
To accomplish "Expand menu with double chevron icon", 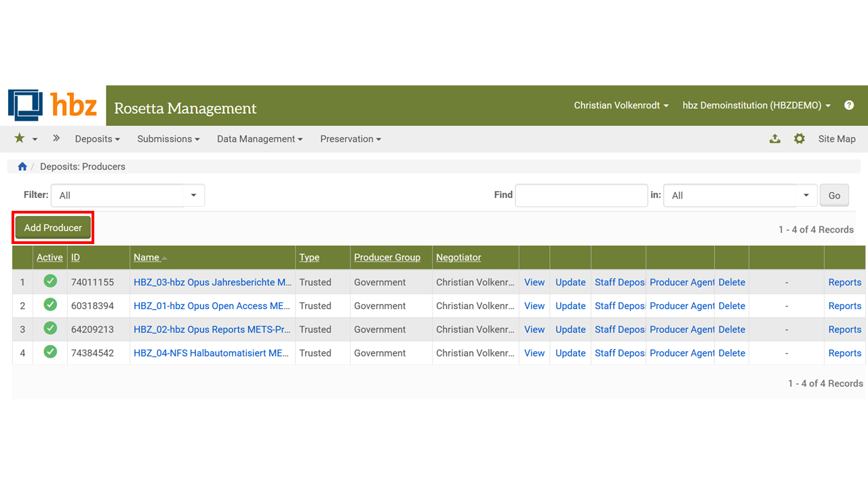I will coord(56,138).
